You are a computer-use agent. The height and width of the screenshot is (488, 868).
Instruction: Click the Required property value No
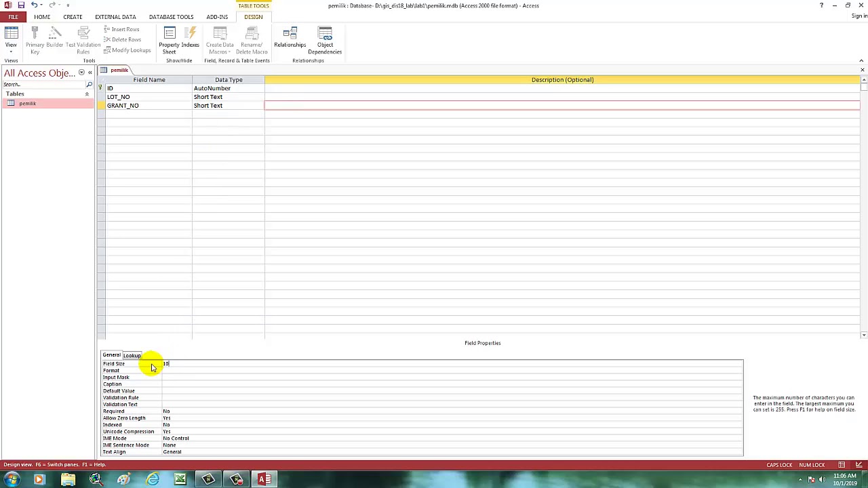(452, 411)
